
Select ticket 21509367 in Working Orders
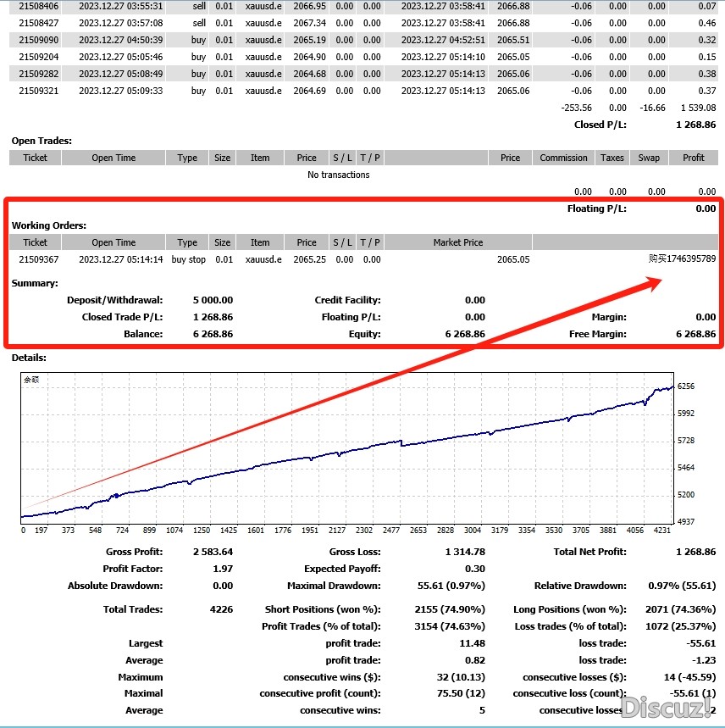coord(39,259)
